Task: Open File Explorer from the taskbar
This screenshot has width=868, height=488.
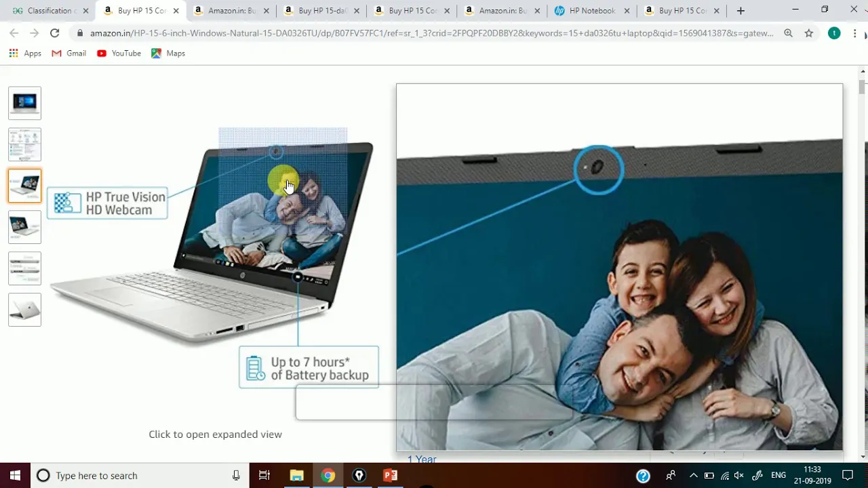Action: 296,475
